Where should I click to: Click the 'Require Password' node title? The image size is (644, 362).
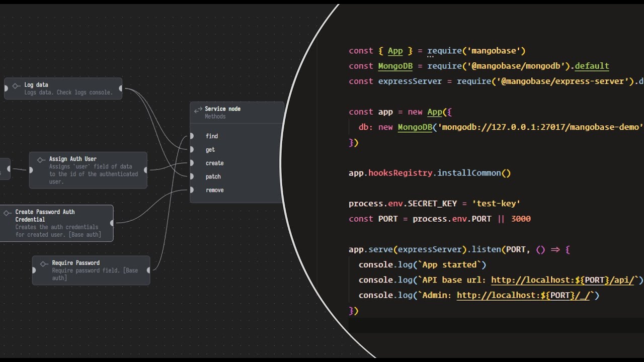(x=76, y=263)
